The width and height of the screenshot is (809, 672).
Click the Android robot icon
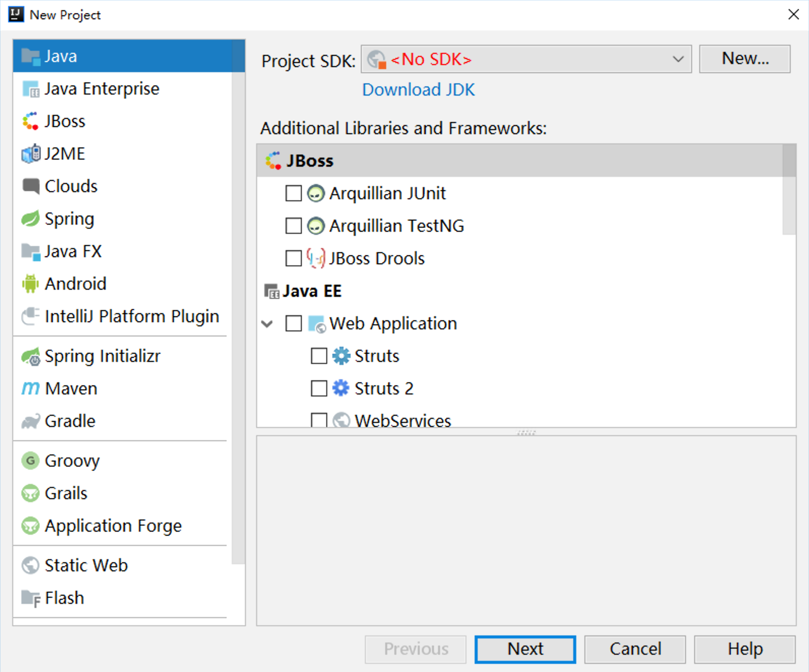coord(30,284)
